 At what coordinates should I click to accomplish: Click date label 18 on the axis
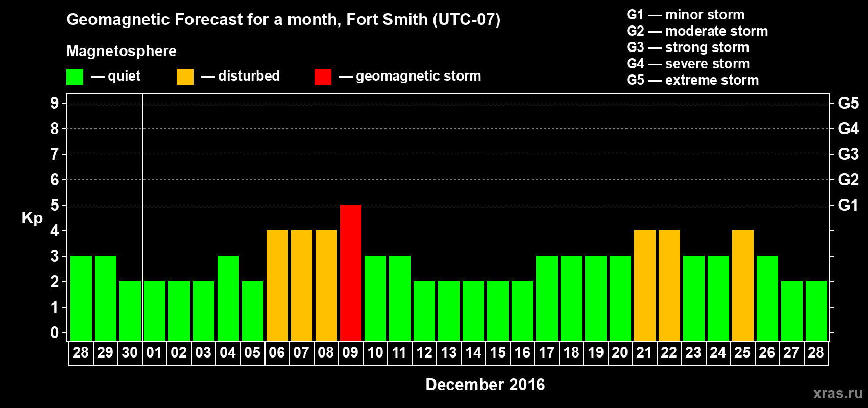click(571, 352)
